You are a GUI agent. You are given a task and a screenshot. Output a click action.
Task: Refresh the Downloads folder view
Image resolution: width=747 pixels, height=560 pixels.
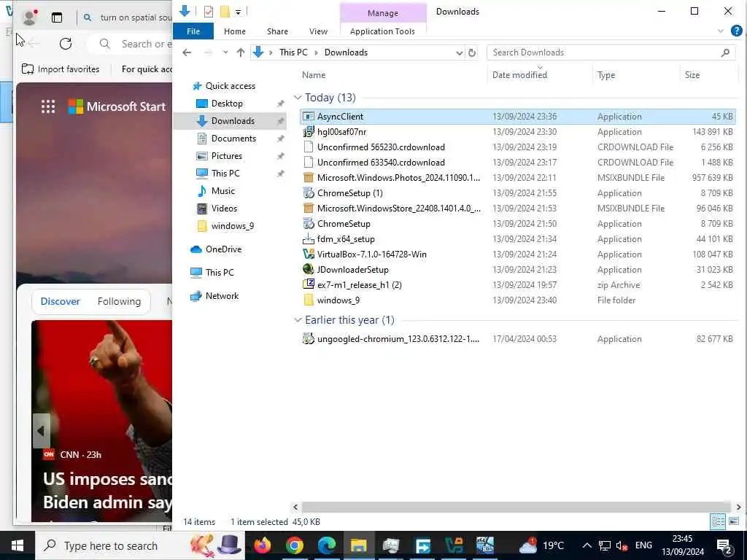click(472, 52)
